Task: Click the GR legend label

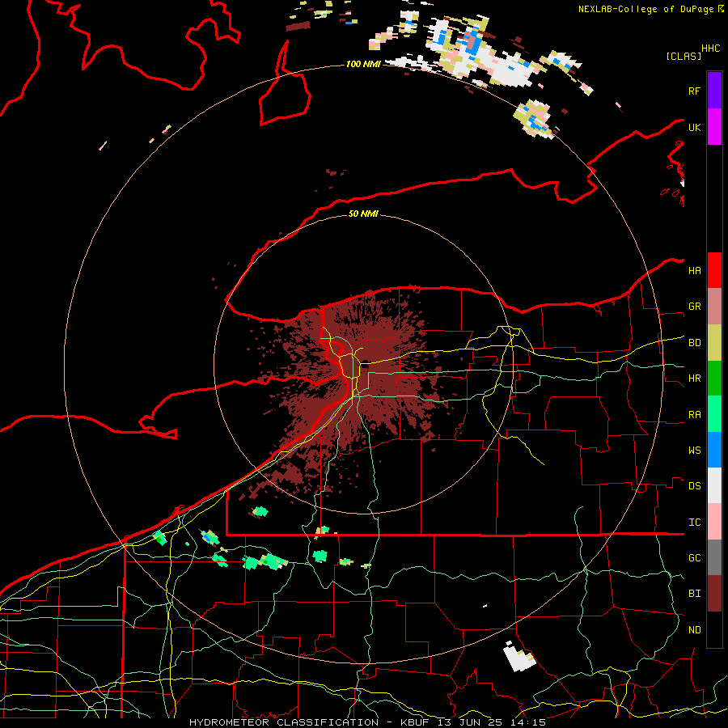Action: 694,307
